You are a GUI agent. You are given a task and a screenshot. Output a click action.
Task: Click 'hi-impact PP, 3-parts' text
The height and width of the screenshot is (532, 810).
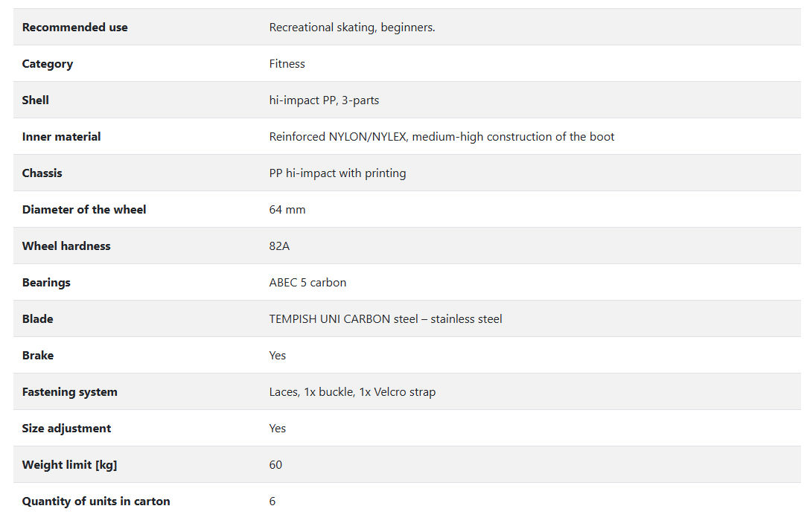click(324, 100)
